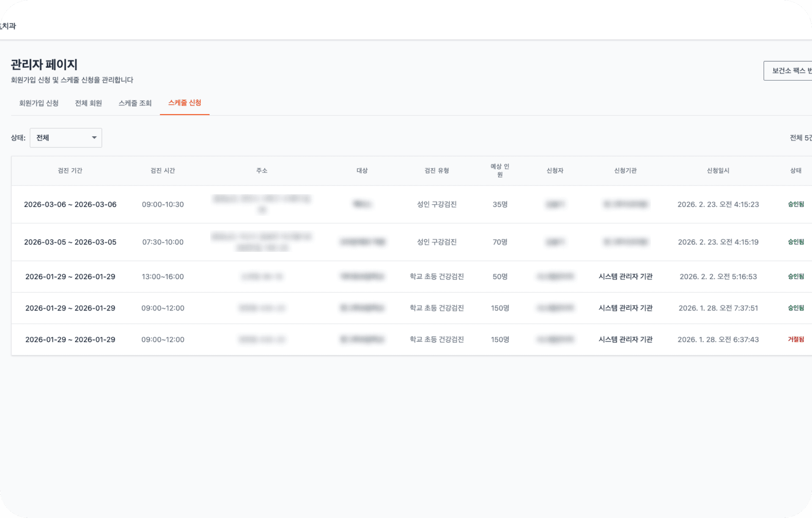Click the 관리자 페이지 heading
This screenshot has width=812, height=518.
(44, 65)
